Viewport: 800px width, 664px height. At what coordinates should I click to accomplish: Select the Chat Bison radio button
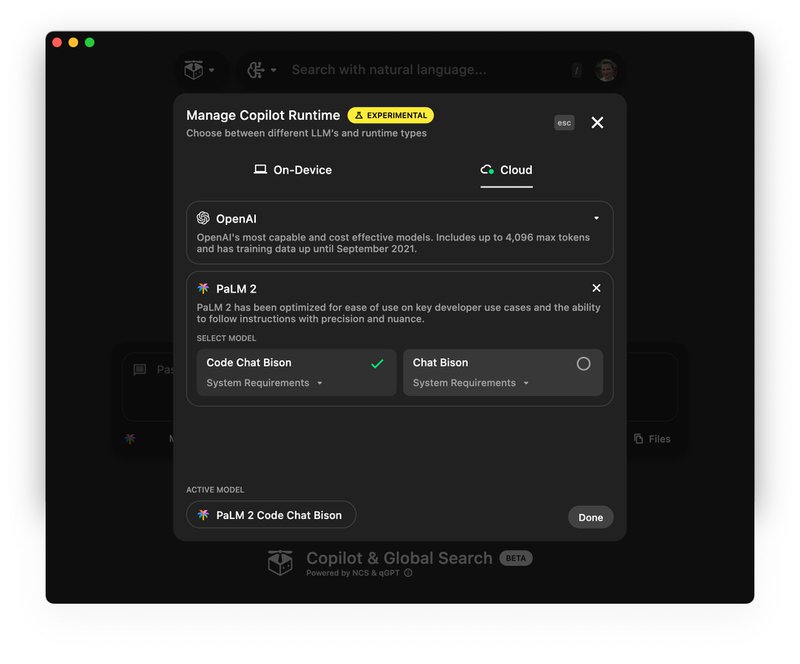click(x=583, y=363)
